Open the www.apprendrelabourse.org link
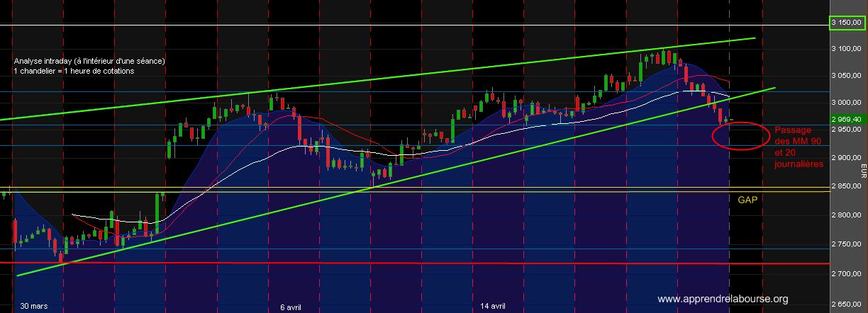The height and width of the screenshot is (313, 868). (723, 299)
